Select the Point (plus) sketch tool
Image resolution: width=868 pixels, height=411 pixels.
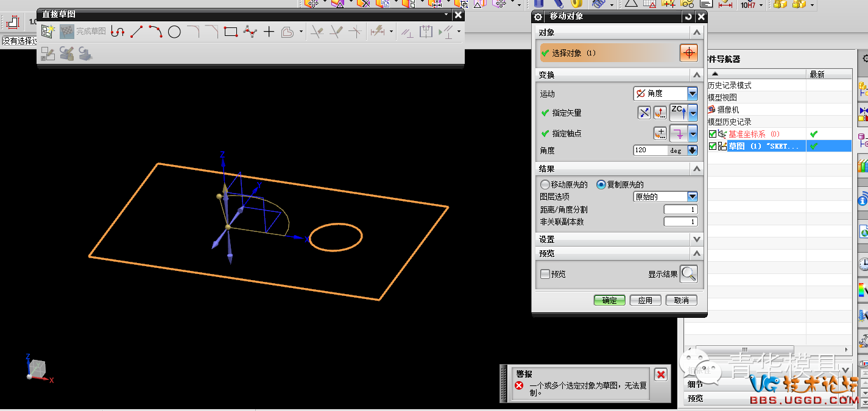[269, 32]
